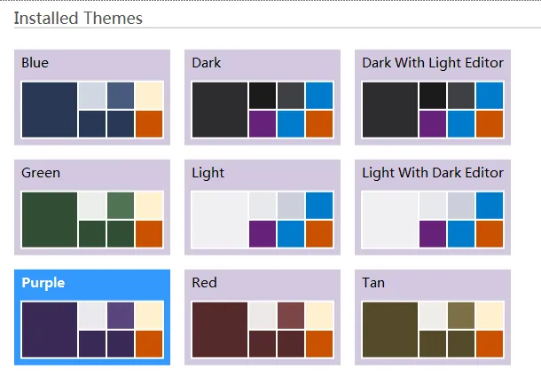Choose the Dark theme title

[207, 63]
